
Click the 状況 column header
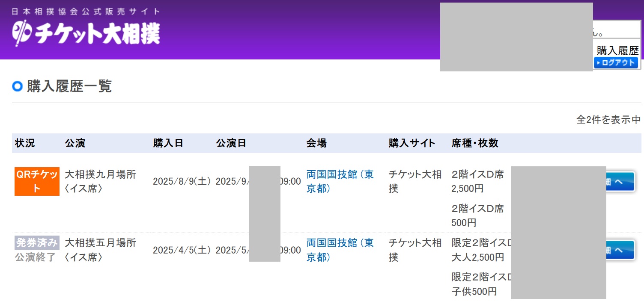click(x=25, y=143)
